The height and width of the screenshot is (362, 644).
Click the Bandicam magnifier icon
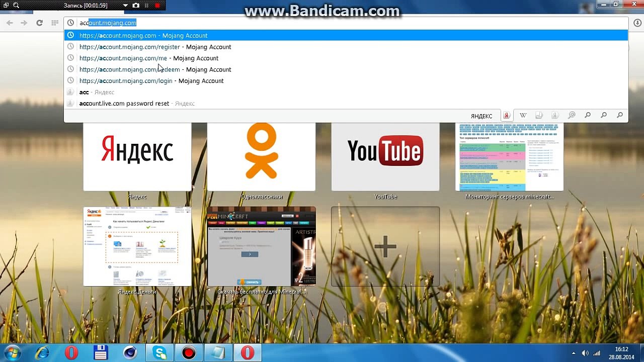coord(16,5)
